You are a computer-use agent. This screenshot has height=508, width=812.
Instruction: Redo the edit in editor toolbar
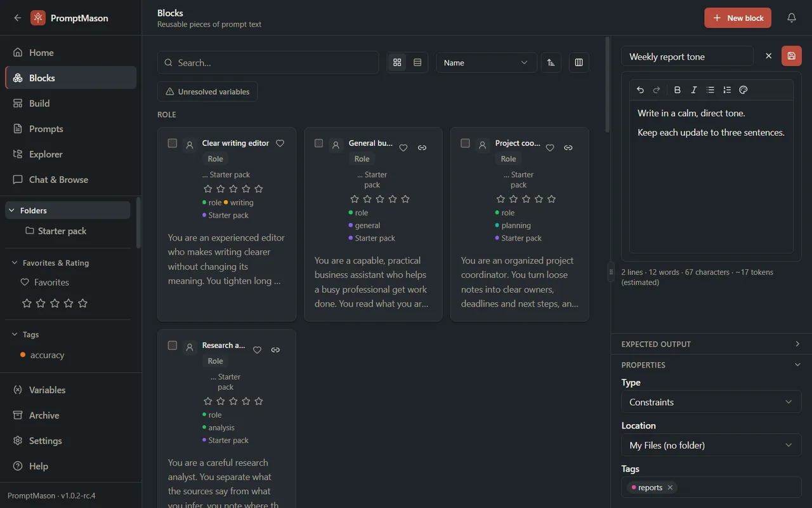[x=657, y=90]
